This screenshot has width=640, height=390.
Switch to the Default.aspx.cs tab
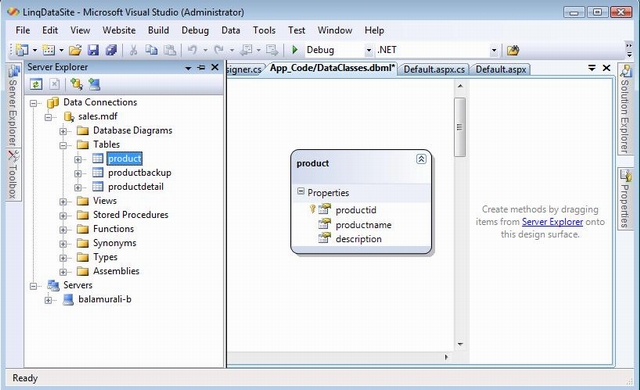[434, 69]
